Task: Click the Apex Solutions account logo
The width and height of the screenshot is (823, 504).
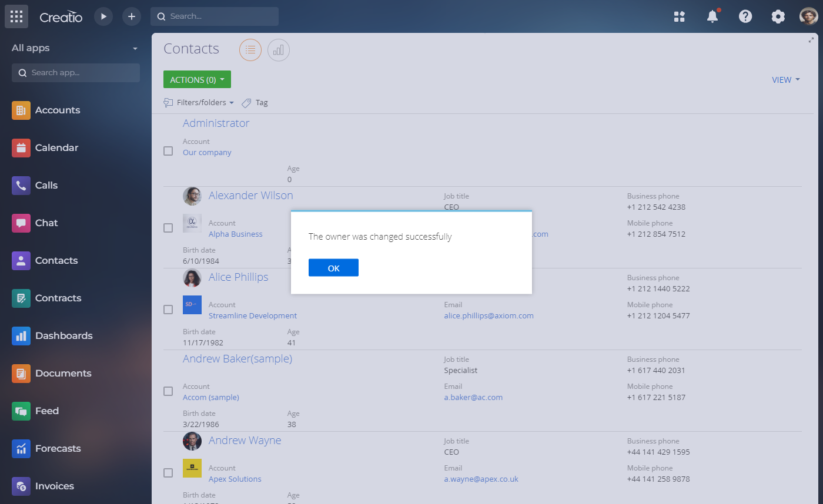Action: coord(192,468)
